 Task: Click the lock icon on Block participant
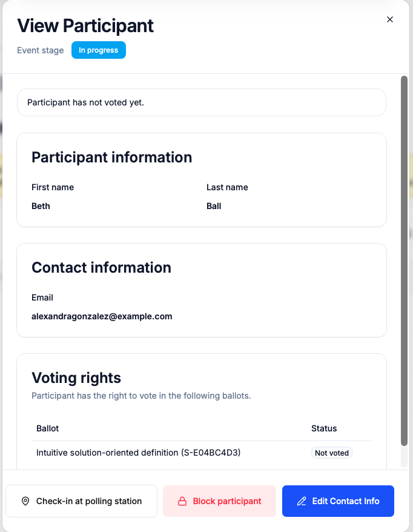pyautogui.click(x=182, y=501)
